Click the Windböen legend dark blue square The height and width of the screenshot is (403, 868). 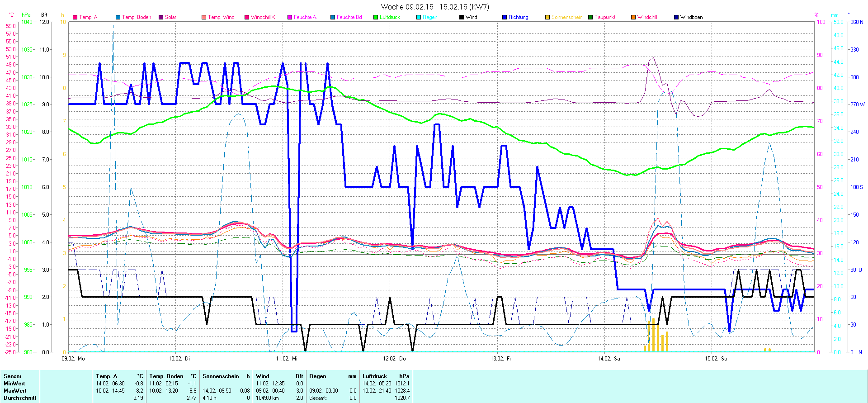pyautogui.click(x=676, y=17)
